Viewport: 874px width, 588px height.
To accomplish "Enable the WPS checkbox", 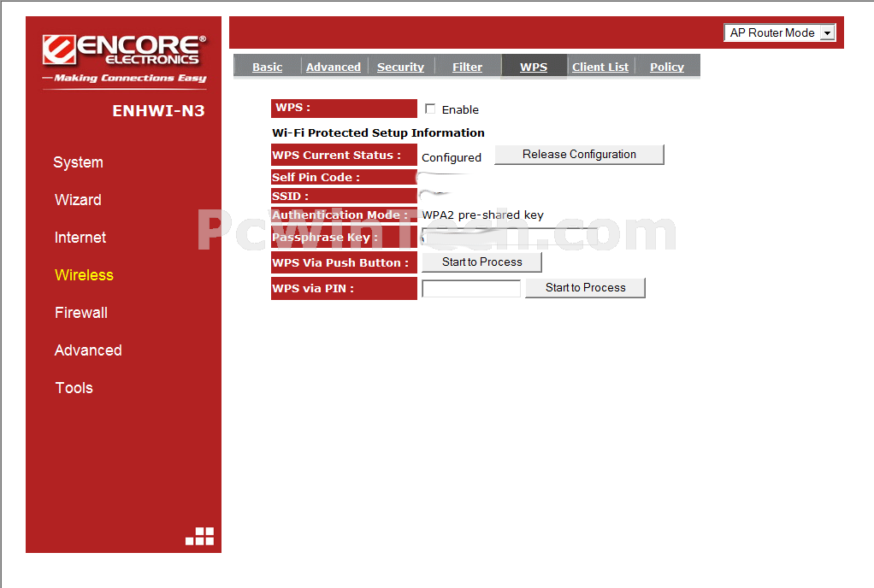I will [x=430, y=109].
